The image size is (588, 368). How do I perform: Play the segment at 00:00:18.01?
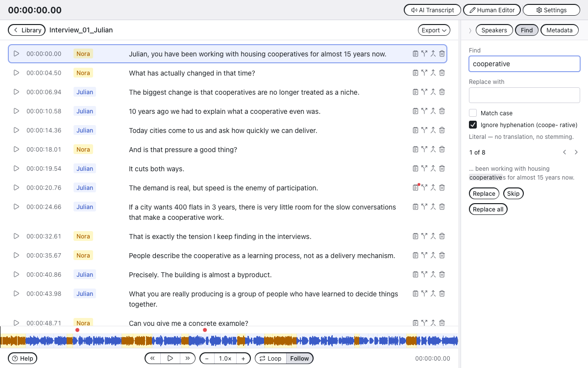click(16, 149)
